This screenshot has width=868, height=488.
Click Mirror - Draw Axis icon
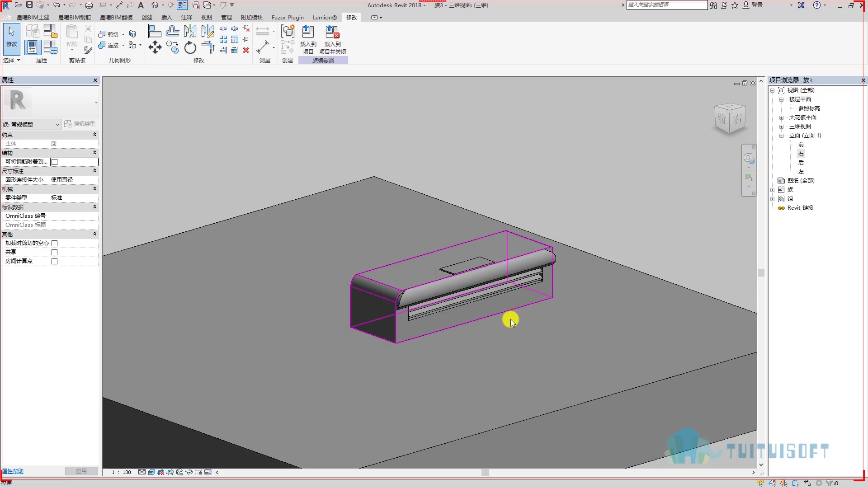point(208,31)
